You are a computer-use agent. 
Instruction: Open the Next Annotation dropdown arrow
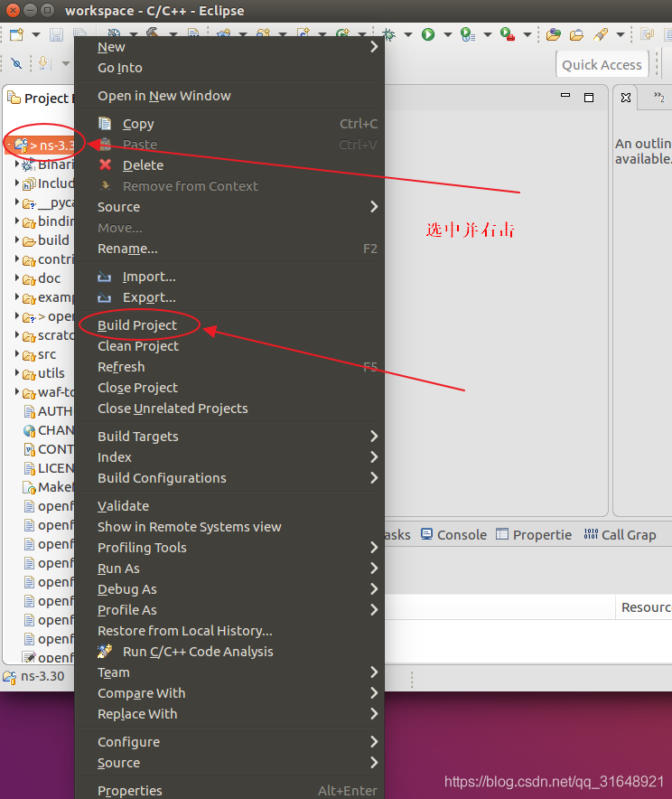tap(66, 63)
